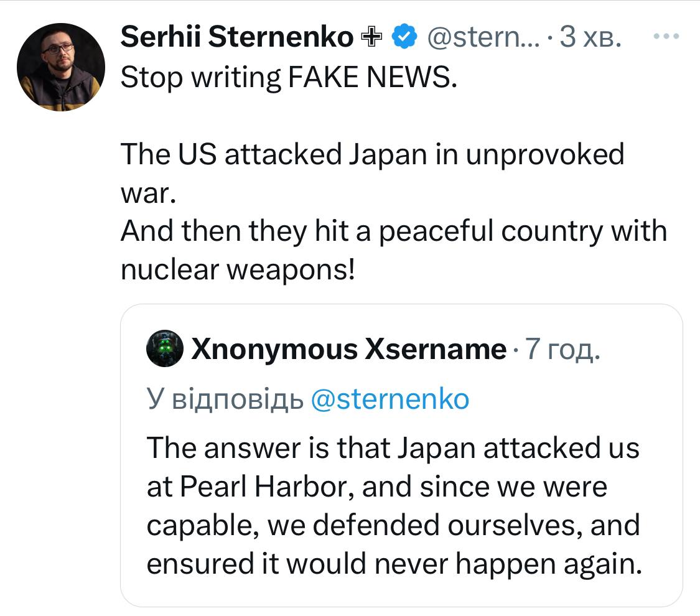Click Xnonymous Xsername's small avatar

pyautogui.click(x=164, y=349)
